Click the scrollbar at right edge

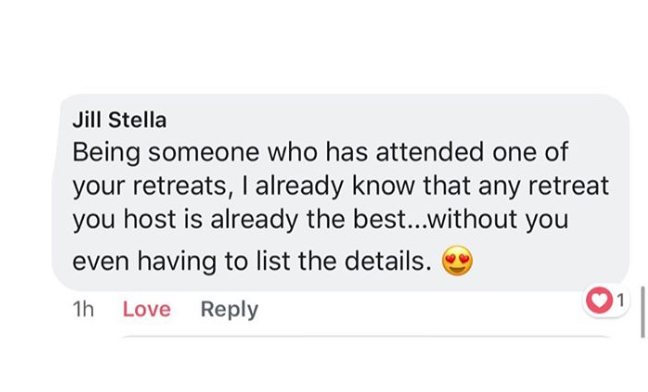point(643,312)
